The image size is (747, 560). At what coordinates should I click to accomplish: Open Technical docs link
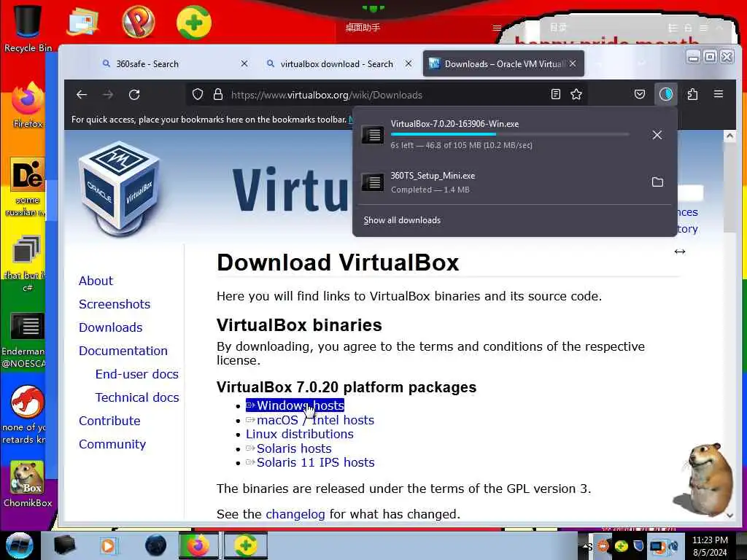137,397
